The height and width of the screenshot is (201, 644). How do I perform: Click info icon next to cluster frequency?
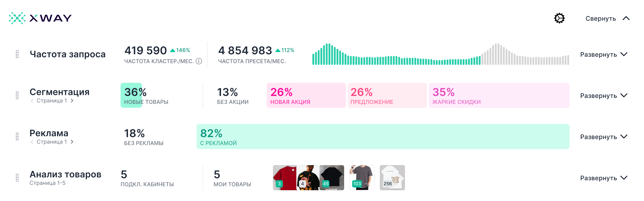tap(199, 61)
